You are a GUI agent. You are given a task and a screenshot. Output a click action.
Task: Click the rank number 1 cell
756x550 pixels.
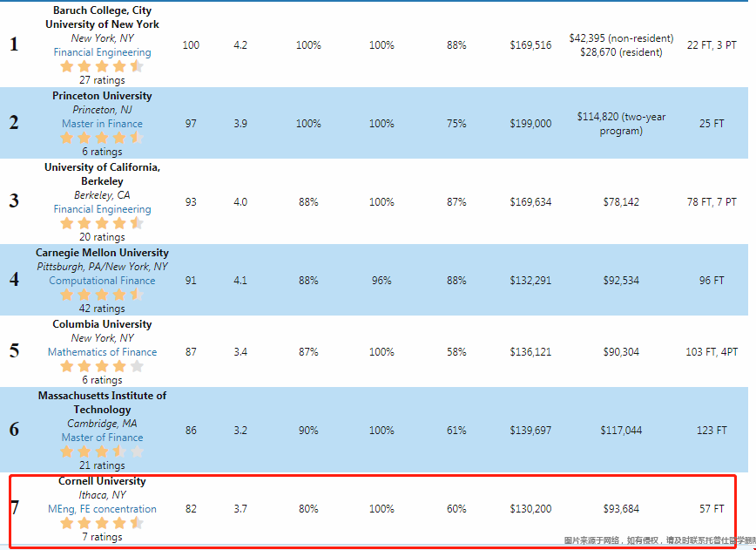pyautogui.click(x=14, y=44)
